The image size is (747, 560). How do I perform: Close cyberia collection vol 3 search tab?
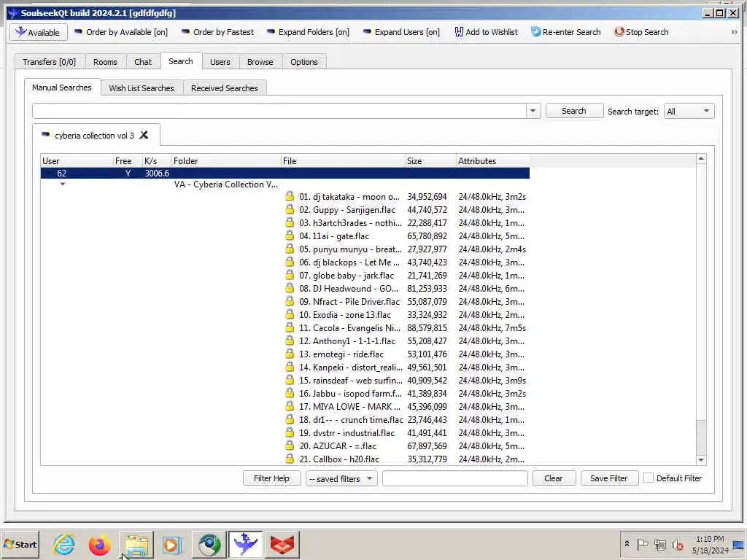pyautogui.click(x=144, y=135)
